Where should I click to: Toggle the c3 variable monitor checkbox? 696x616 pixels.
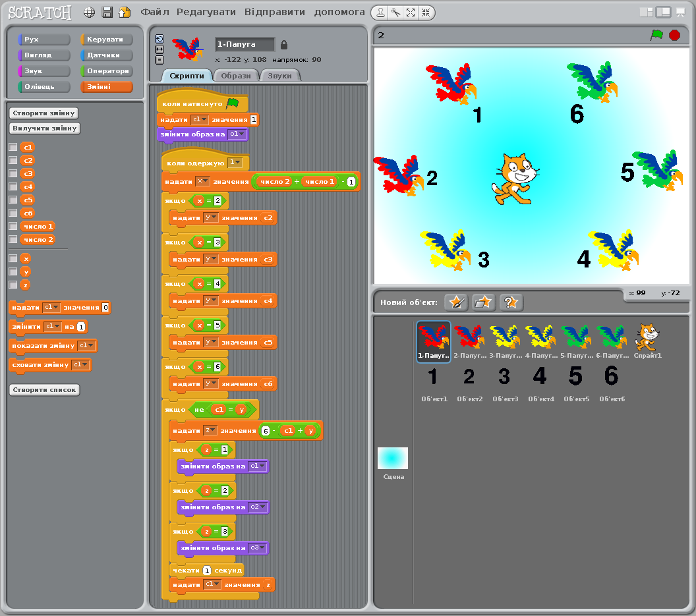13,173
